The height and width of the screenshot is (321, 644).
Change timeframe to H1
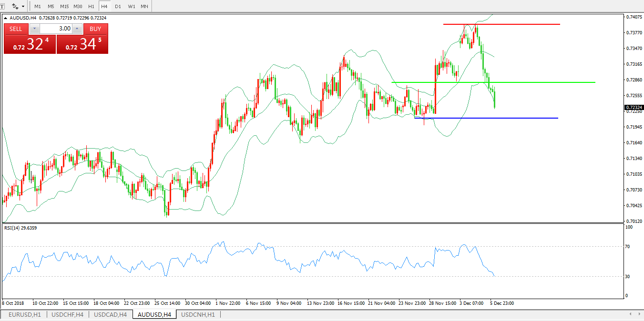tap(91, 7)
